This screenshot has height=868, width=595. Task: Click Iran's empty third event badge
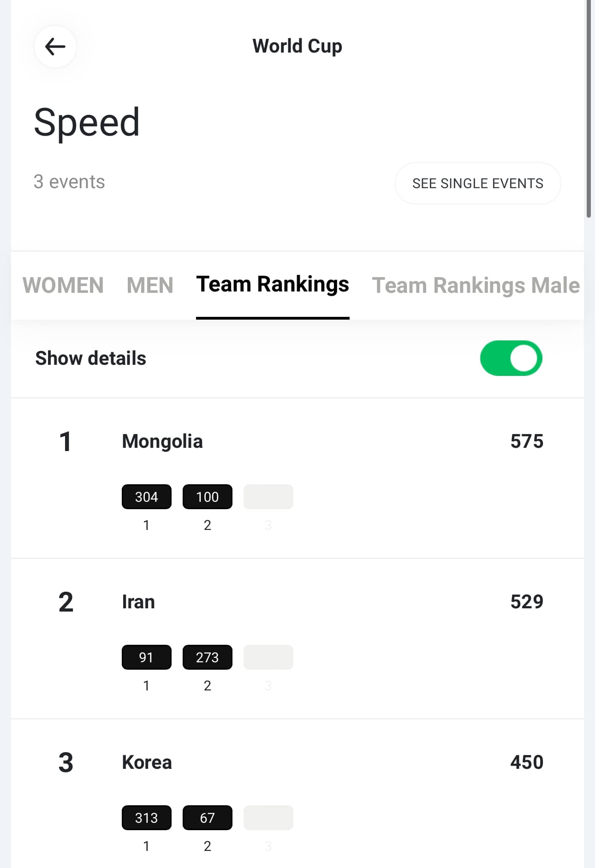tap(268, 657)
